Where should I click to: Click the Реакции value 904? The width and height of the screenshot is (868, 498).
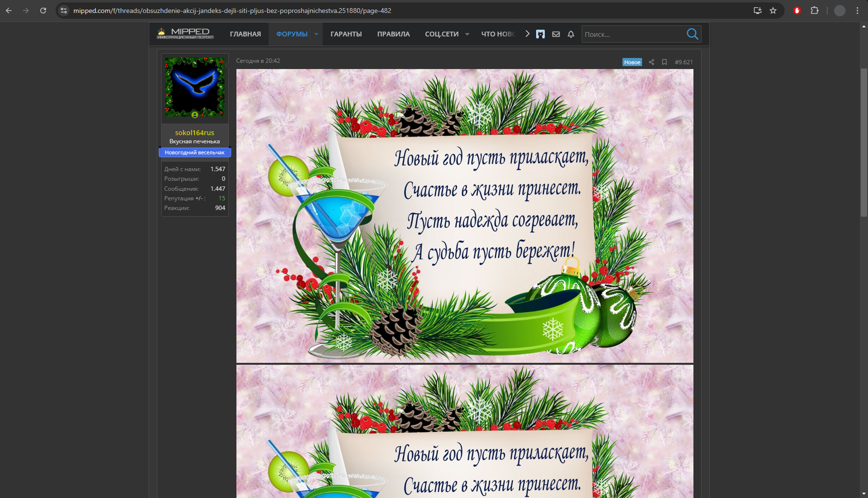(x=220, y=208)
